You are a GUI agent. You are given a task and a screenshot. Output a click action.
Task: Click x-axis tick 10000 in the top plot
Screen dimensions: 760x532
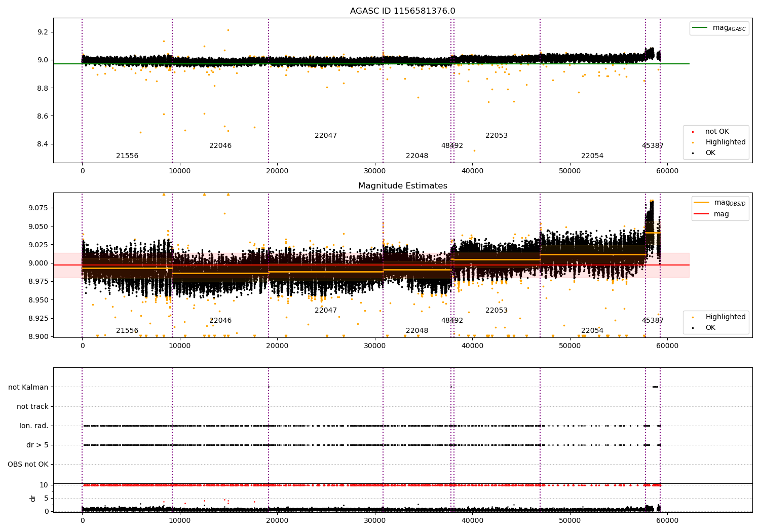point(180,171)
